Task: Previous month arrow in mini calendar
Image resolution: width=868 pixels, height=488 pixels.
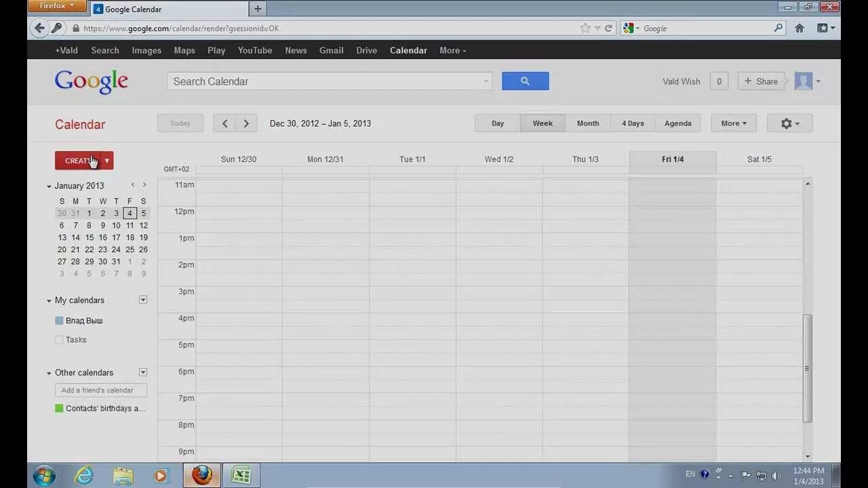Action: [133, 185]
